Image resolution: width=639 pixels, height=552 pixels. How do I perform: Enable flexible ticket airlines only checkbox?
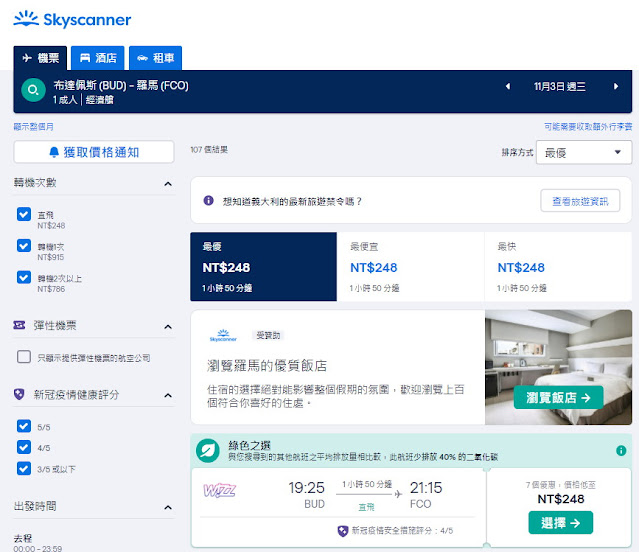(24, 356)
